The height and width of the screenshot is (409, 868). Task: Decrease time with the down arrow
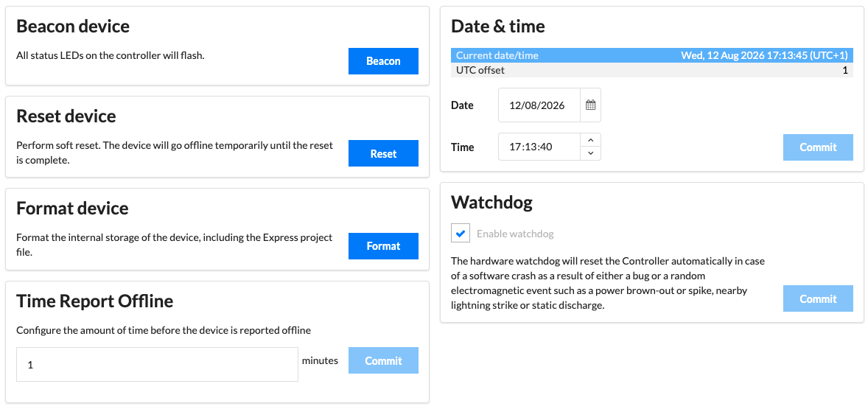click(x=590, y=153)
